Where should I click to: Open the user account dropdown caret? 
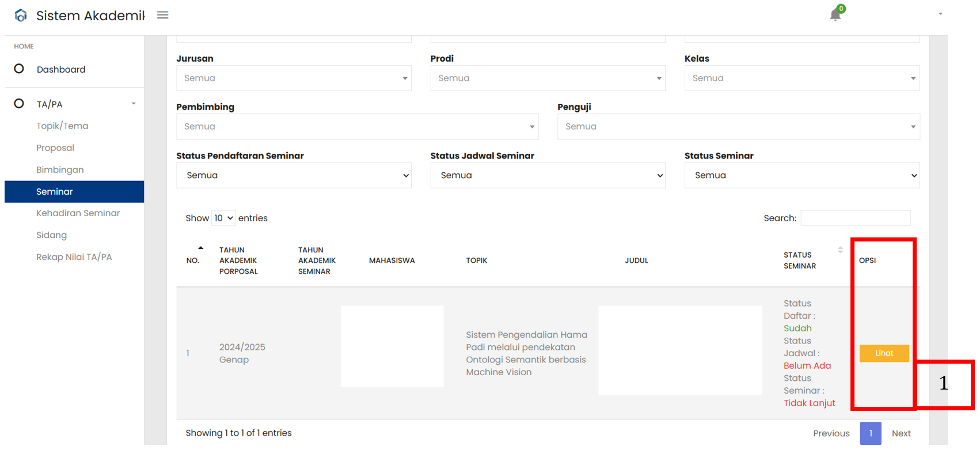[x=940, y=14]
